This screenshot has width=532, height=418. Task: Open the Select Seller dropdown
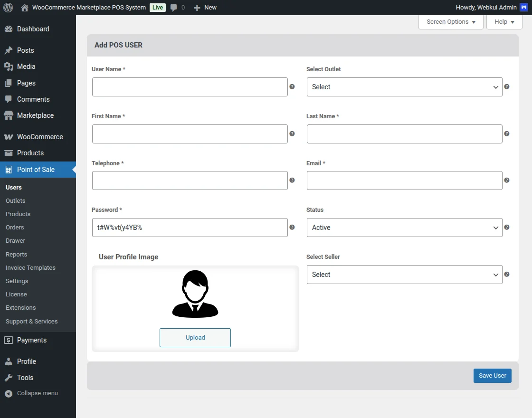click(404, 275)
